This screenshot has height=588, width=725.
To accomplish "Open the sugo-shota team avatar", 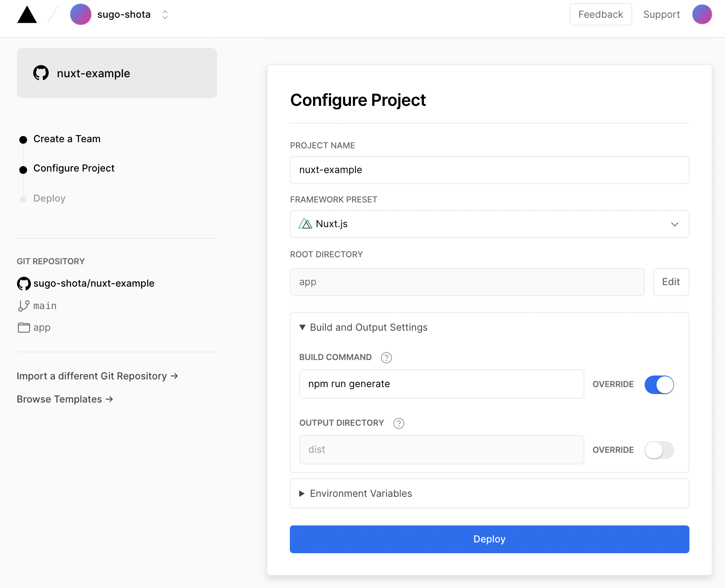I will (80, 15).
